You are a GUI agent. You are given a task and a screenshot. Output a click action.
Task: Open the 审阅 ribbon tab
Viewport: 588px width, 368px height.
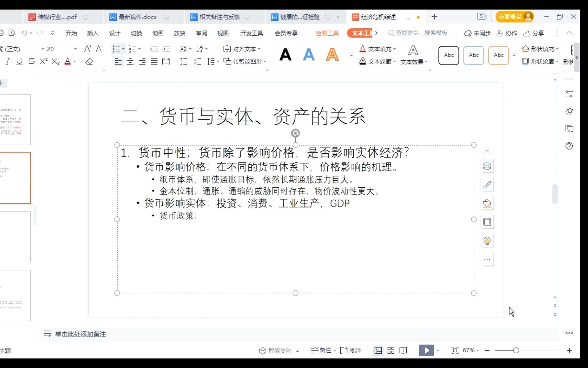click(x=201, y=33)
